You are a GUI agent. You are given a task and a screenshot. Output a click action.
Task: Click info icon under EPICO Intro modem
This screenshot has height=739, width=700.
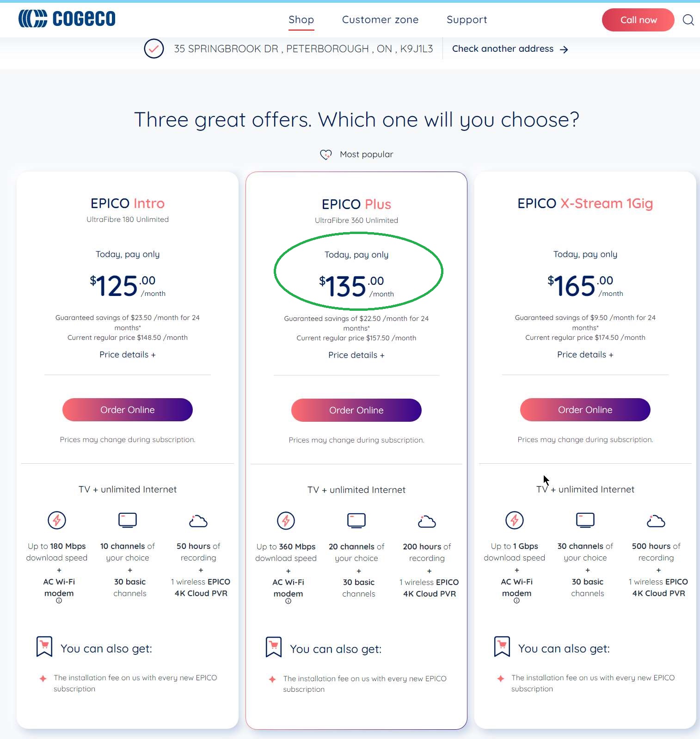coord(59,601)
